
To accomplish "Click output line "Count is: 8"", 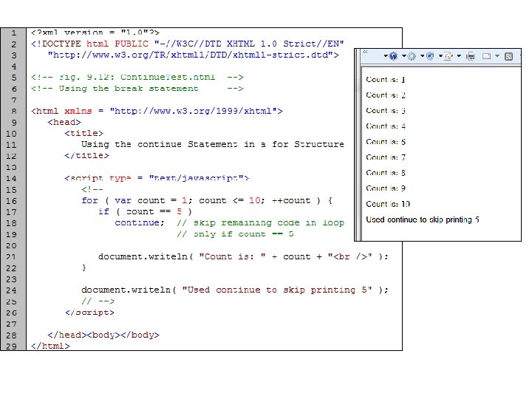I will 386,173.
